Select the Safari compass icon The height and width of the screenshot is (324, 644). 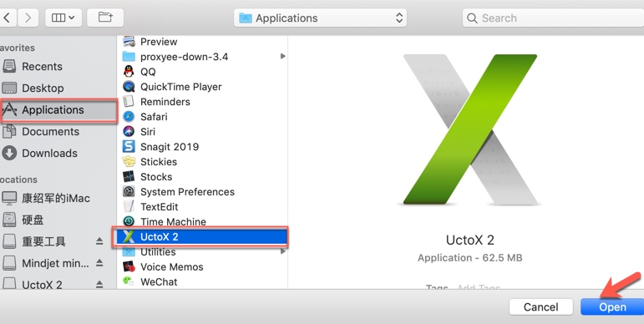pyautogui.click(x=129, y=117)
